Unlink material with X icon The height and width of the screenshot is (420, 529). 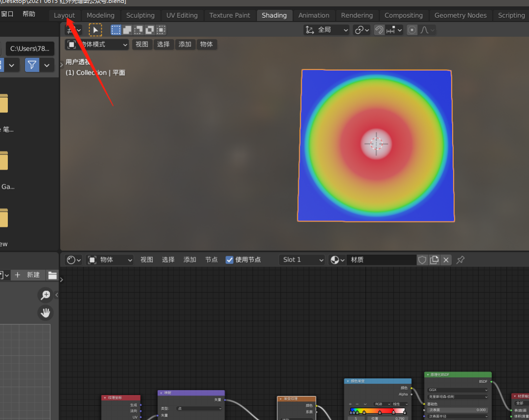point(446,260)
